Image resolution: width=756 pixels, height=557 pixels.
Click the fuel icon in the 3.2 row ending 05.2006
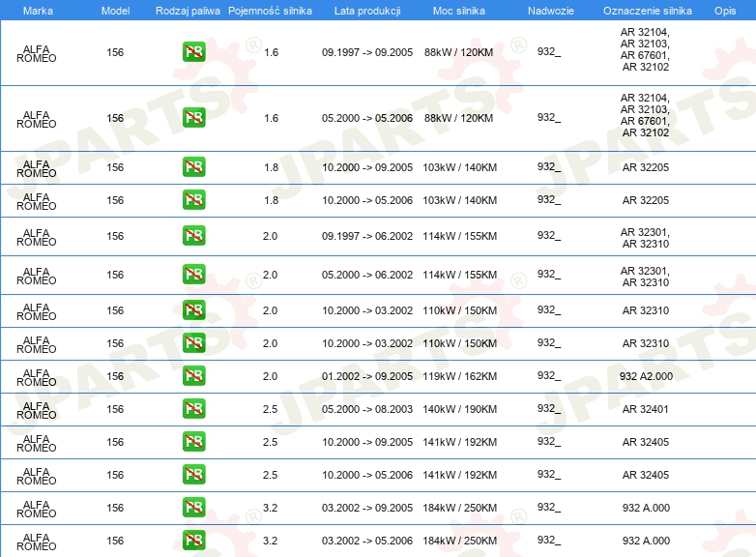click(193, 541)
